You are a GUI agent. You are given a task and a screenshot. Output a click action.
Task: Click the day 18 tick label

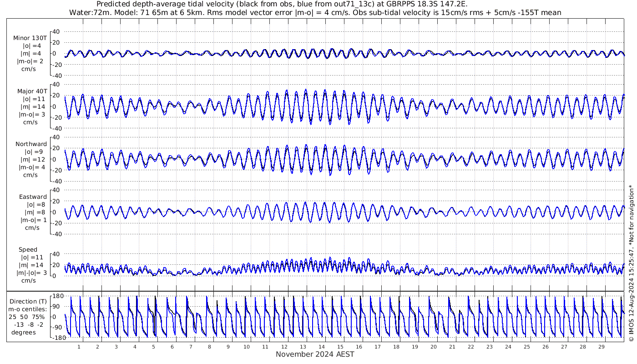396,347
